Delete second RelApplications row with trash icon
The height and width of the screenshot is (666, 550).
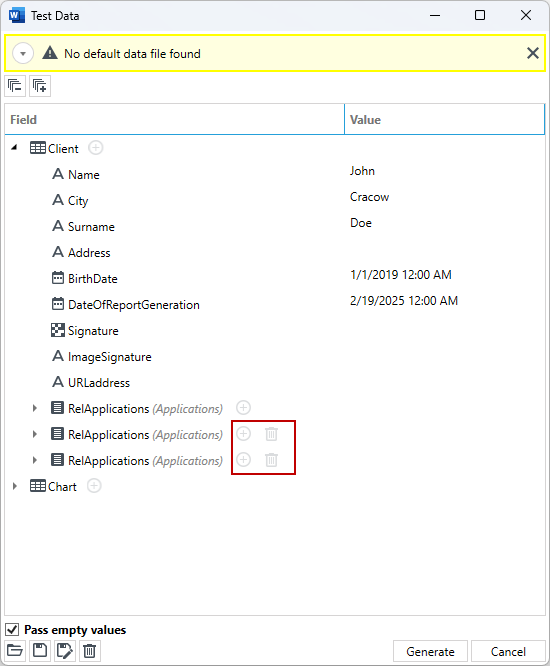click(x=271, y=434)
